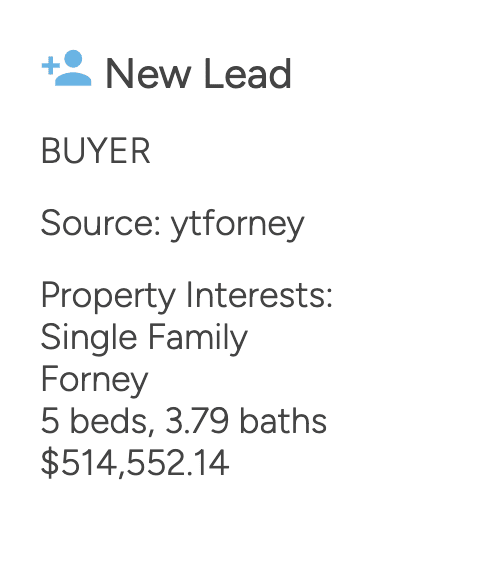Click the word "baths"
Screen dimensions: 491x585
(283, 421)
